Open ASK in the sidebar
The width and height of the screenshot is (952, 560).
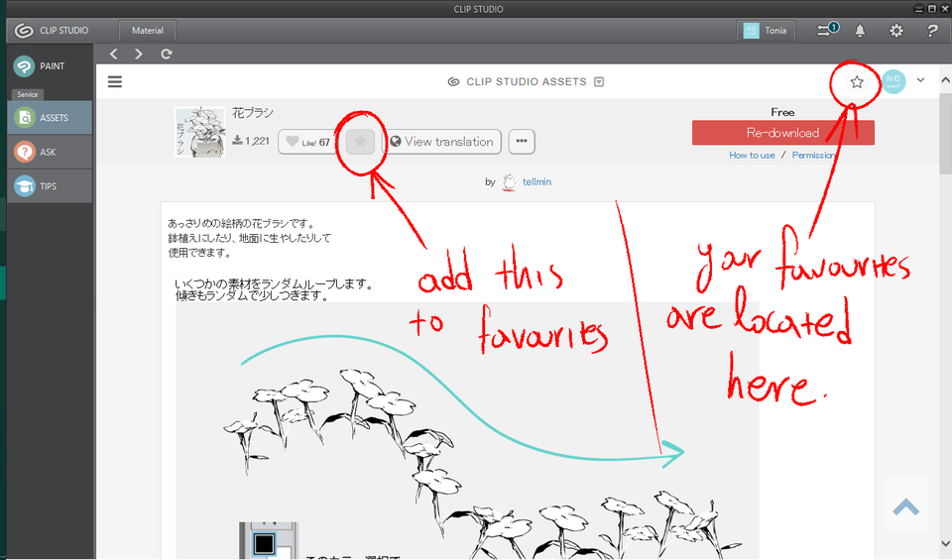pos(50,152)
